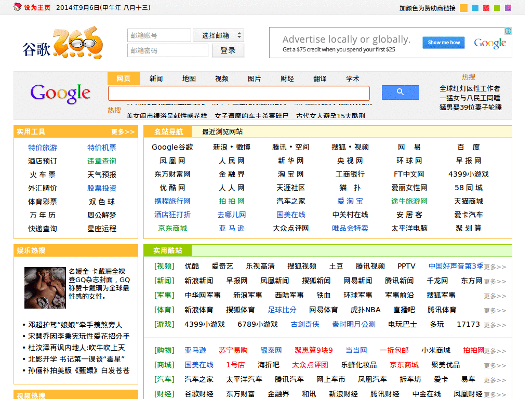Click the 邮箱密码 password field
532x399 pixels.
(168, 50)
